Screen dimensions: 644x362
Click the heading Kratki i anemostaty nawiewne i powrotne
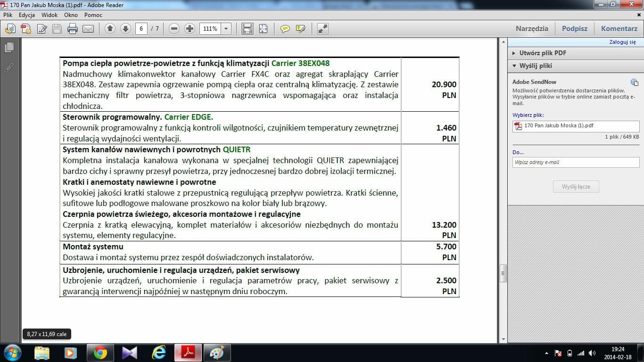click(140, 182)
